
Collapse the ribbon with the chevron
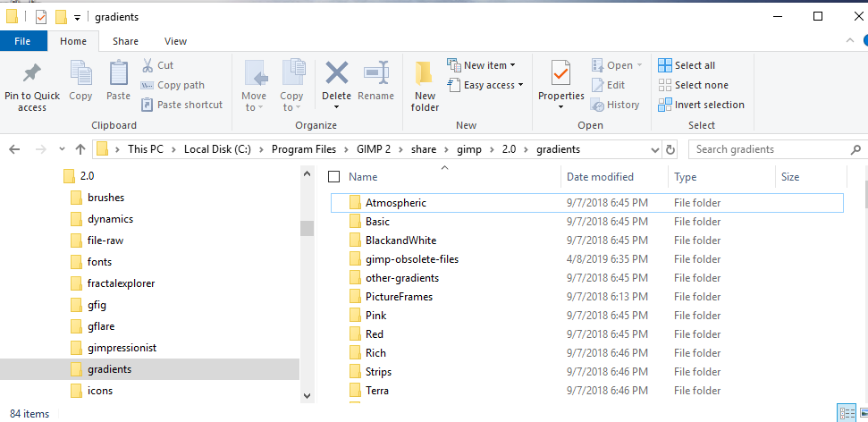coord(850,40)
